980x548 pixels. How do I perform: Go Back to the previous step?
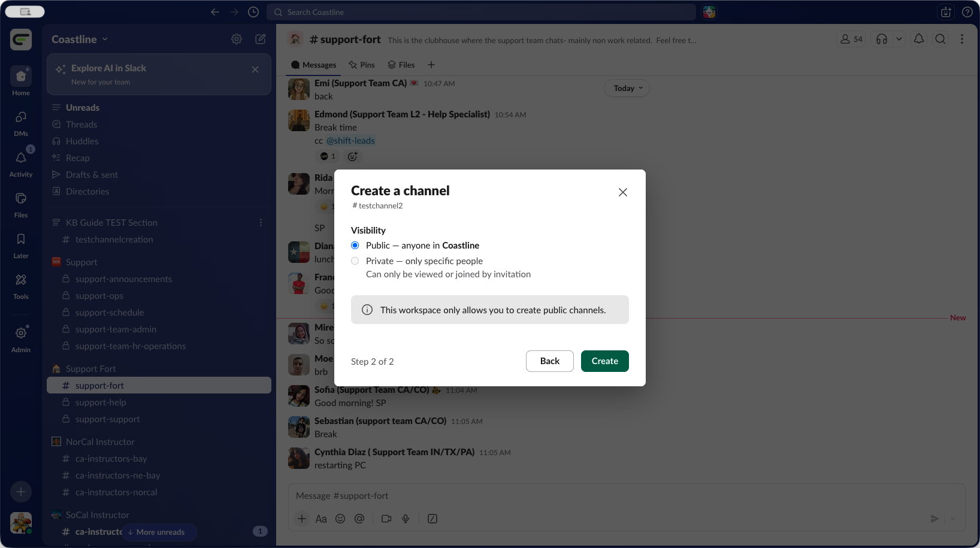(549, 361)
